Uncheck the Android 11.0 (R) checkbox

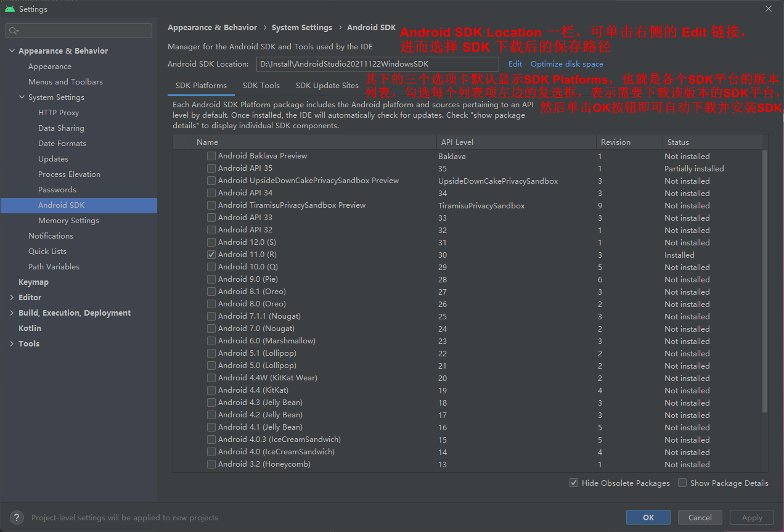(211, 255)
